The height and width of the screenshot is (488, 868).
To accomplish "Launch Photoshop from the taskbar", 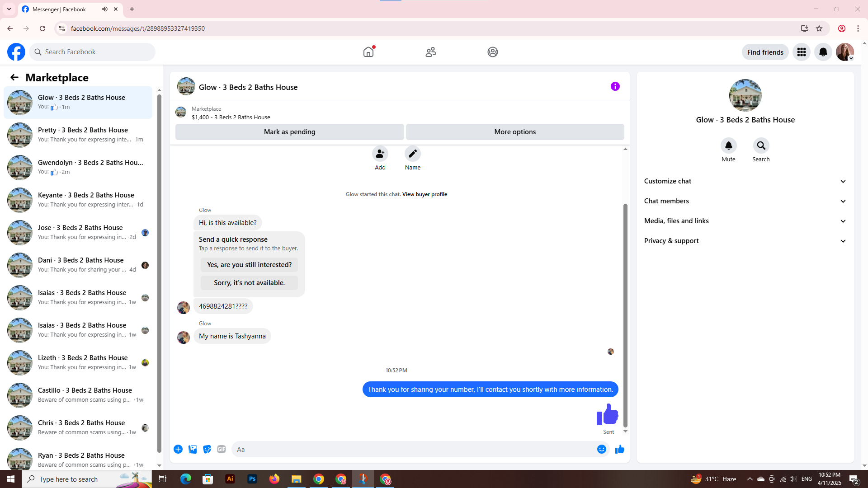I will tap(252, 479).
